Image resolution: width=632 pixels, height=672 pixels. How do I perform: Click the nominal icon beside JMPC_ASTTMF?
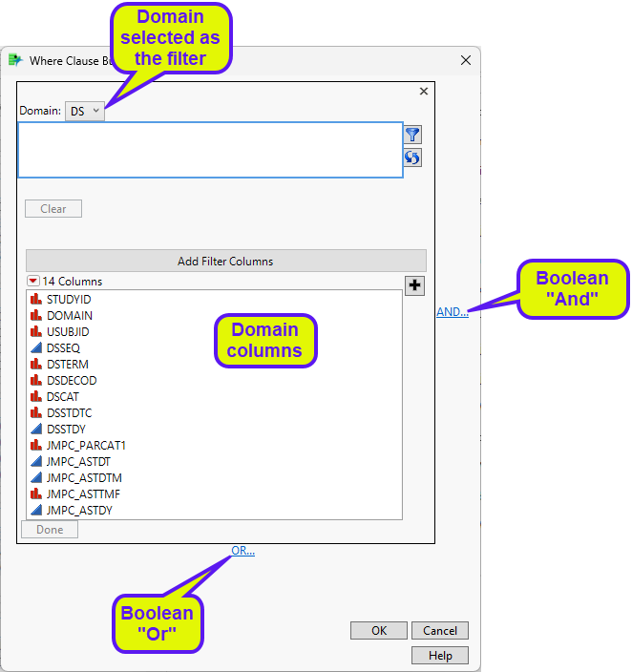(36, 493)
